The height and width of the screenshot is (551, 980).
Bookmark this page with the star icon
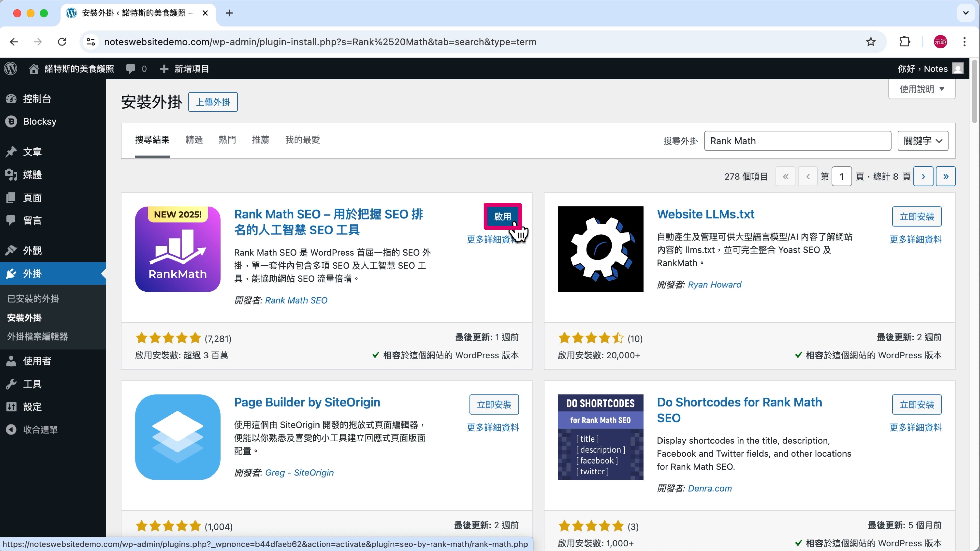pos(871,42)
